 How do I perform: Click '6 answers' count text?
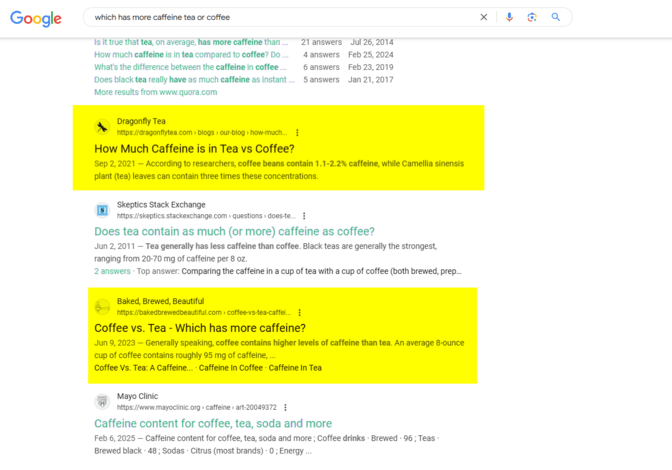point(321,67)
